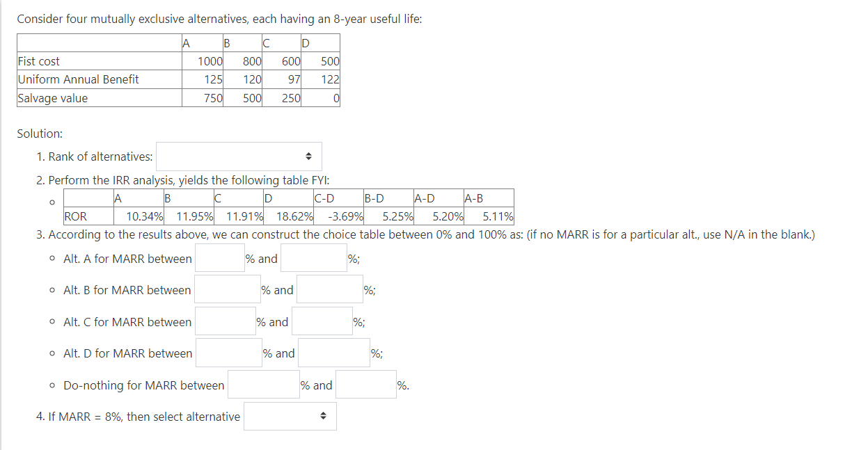The height and width of the screenshot is (450, 868).
Task: Click the arrow icon in the MARR 8% selector
Action: (322, 416)
